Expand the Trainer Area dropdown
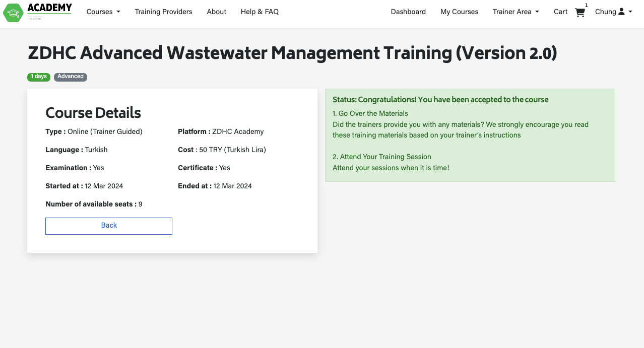This screenshot has height=348, width=644. pyautogui.click(x=516, y=12)
